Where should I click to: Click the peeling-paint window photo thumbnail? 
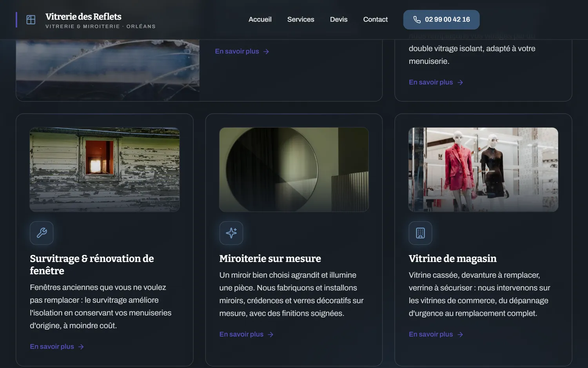(105, 169)
